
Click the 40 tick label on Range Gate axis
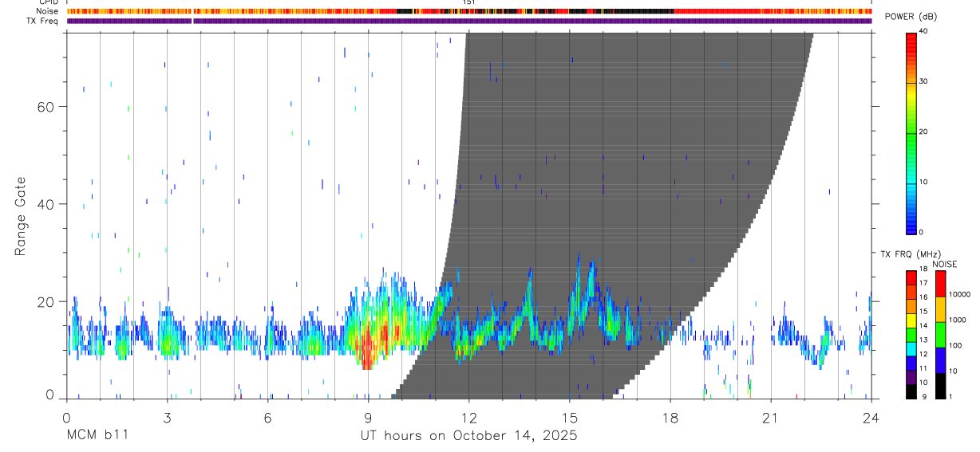(x=45, y=204)
